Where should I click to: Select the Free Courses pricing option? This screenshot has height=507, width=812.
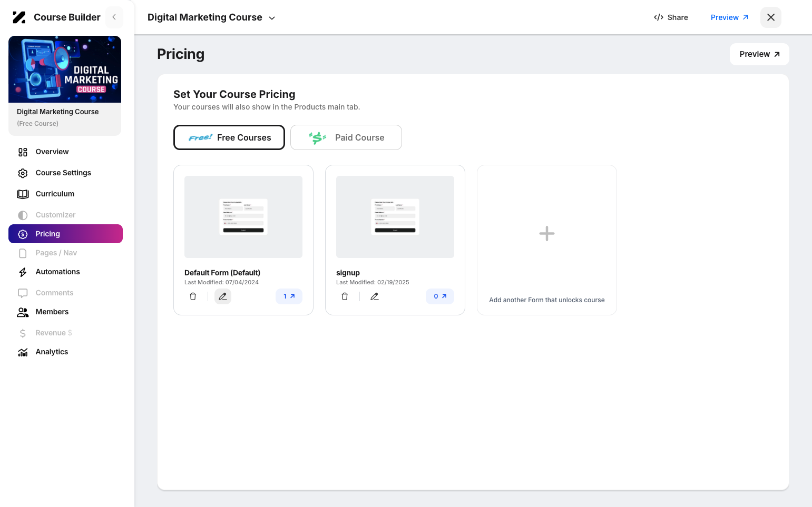(x=229, y=137)
